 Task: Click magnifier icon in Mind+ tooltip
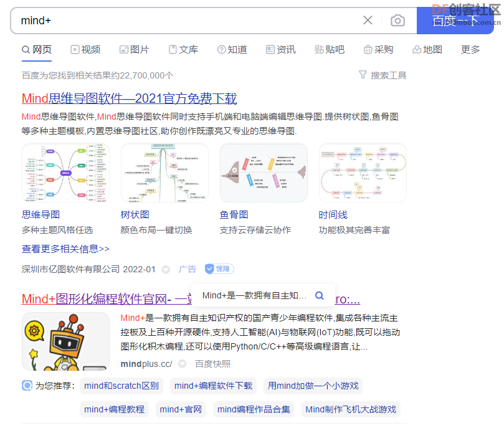coord(319,295)
